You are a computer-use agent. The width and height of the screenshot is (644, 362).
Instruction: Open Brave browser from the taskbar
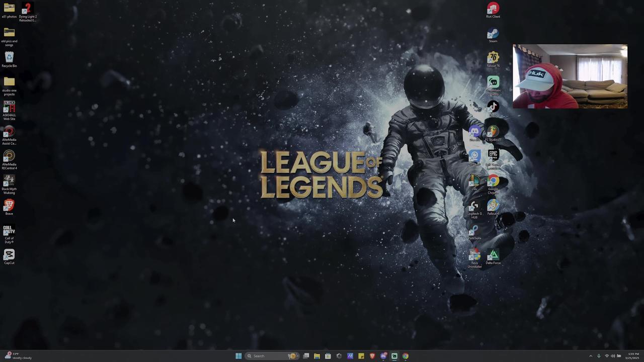(x=372, y=356)
